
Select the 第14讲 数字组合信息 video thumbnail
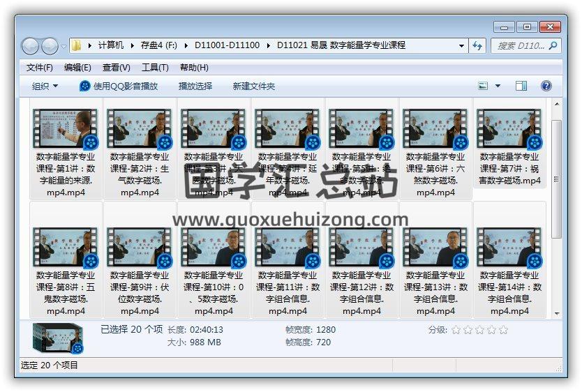tap(509, 247)
